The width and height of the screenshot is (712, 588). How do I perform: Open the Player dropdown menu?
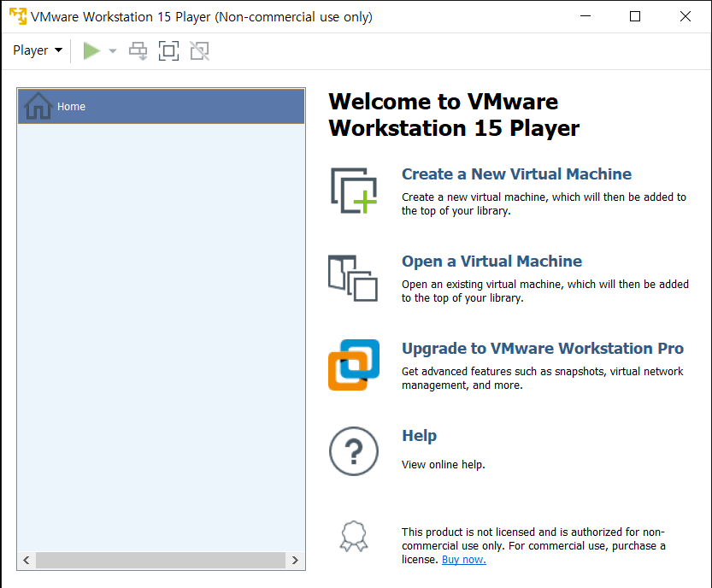38,50
